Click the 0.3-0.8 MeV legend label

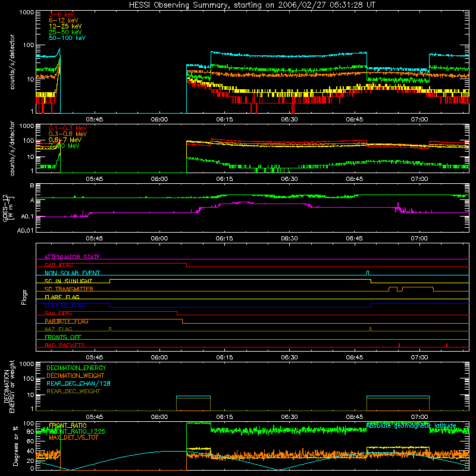click(68, 134)
